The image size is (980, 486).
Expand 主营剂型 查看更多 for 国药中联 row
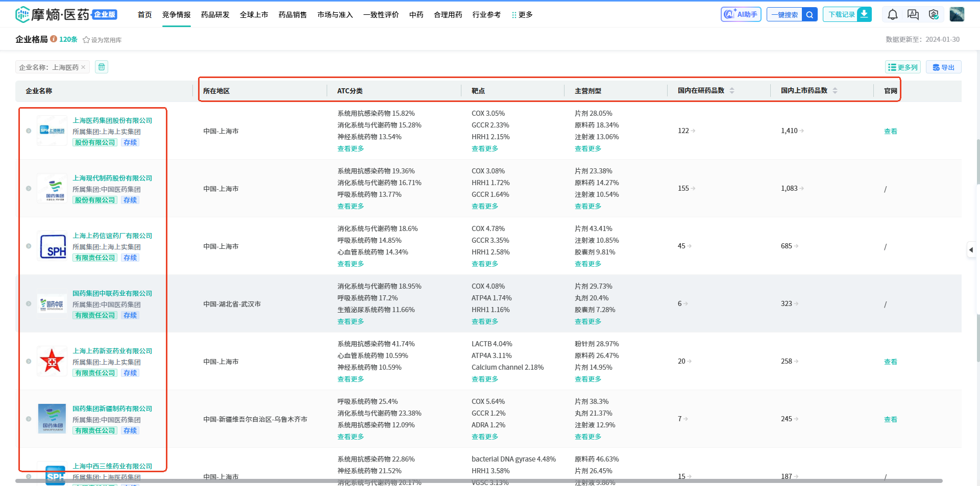tap(588, 321)
